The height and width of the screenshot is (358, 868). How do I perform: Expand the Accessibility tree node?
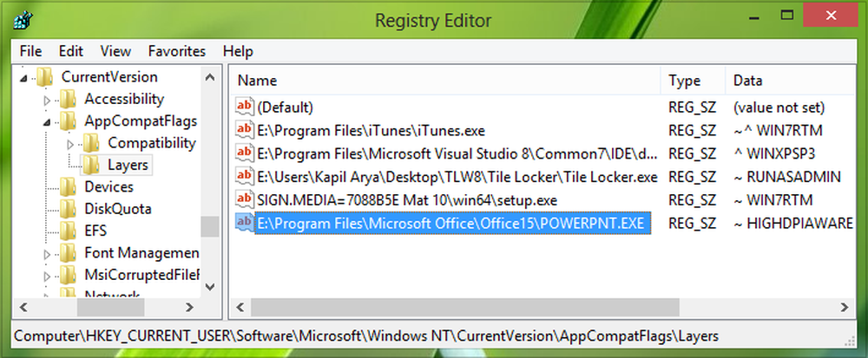coord(49,100)
